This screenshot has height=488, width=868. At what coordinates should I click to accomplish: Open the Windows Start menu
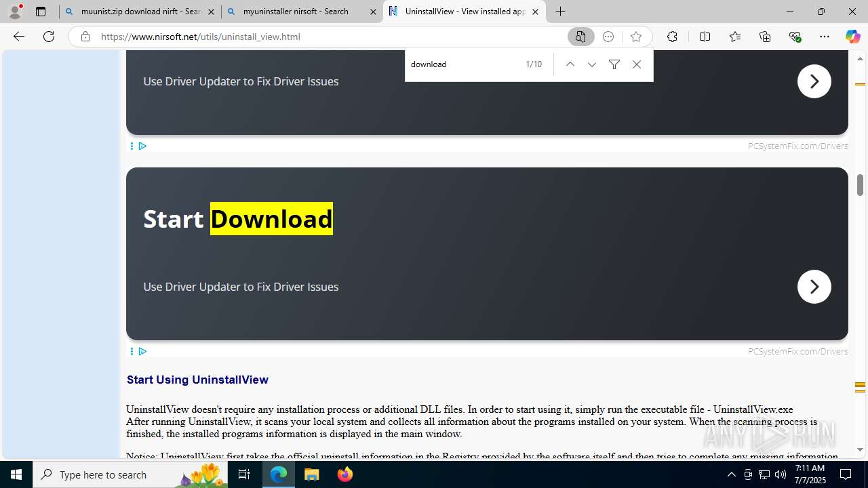[16, 474]
